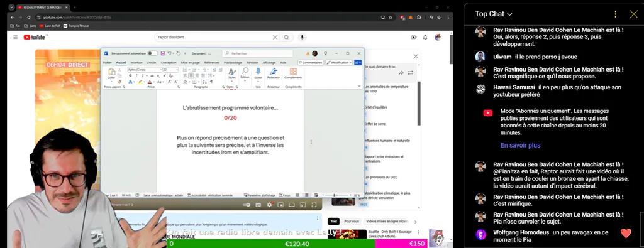Viewport: 644px width, 248px height.
Task: Open the Mise en page tab
Action: [190, 63]
